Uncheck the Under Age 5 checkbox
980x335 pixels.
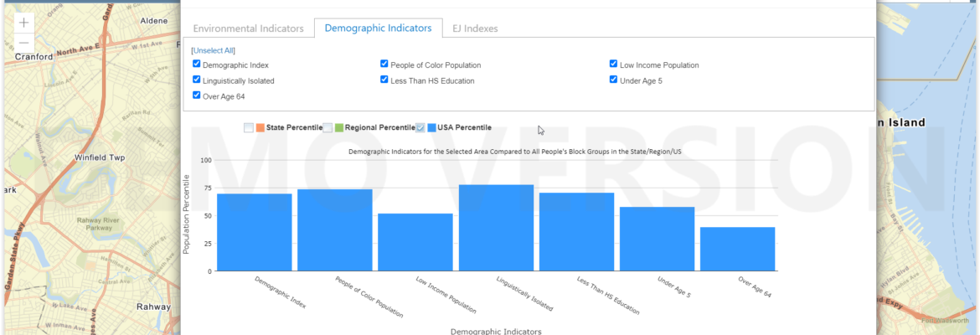tap(614, 80)
